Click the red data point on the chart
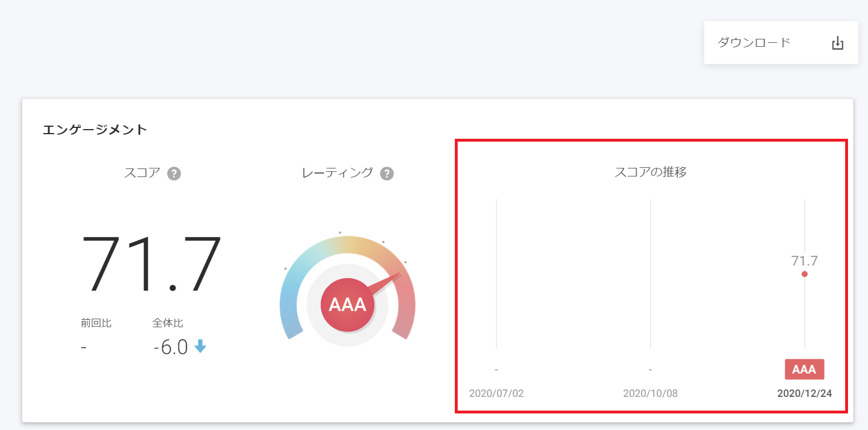The height and width of the screenshot is (430, 868). (805, 274)
